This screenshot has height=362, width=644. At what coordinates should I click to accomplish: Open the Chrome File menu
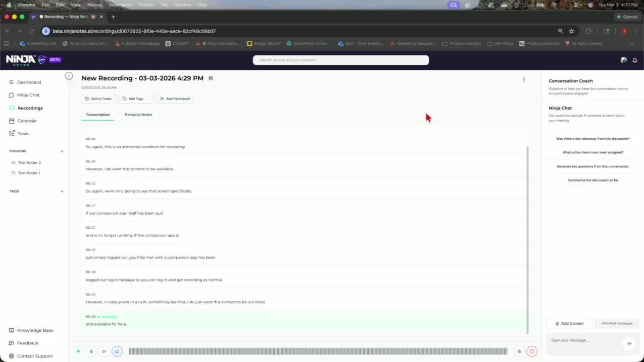(x=45, y=5)
